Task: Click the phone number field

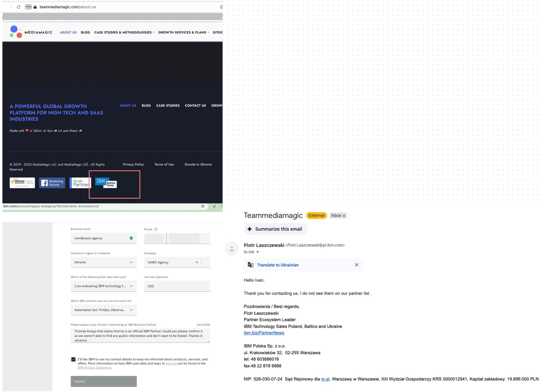Action: click(x=189, y=238)
